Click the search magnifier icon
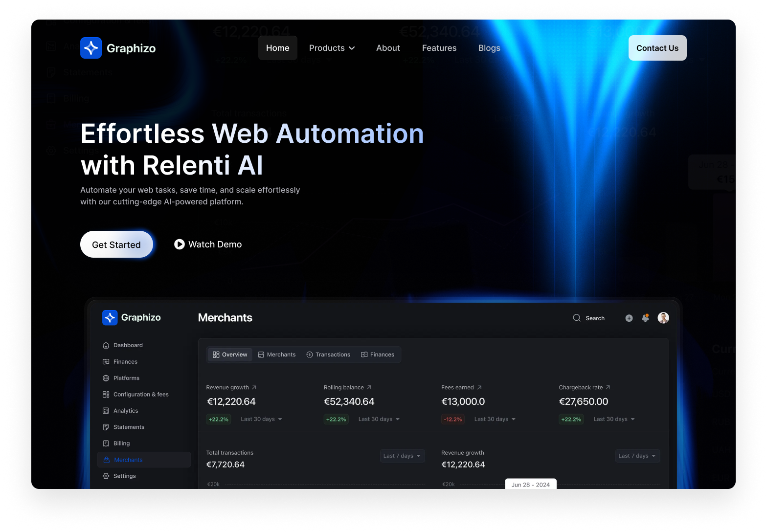The width and height of the screenshot is (767, 532). (577, 318)
